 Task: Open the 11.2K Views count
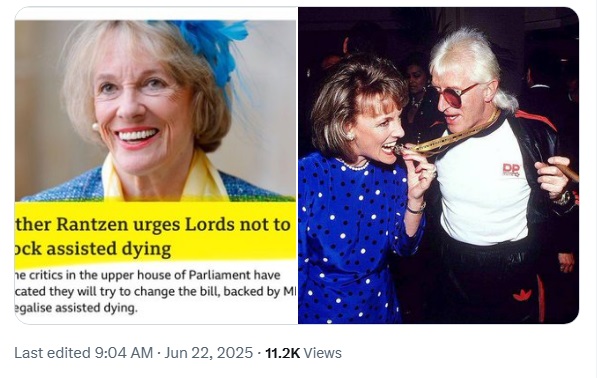click(303, 353)
